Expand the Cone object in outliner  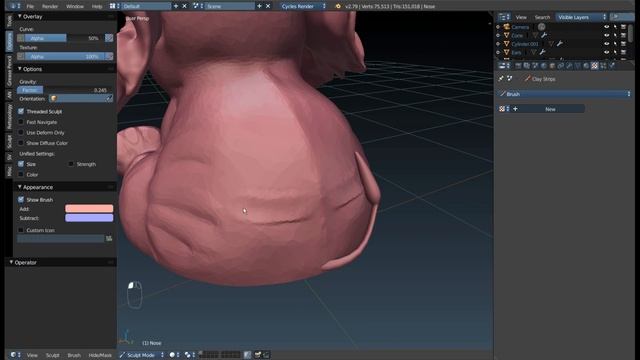(x=498, y=36)
